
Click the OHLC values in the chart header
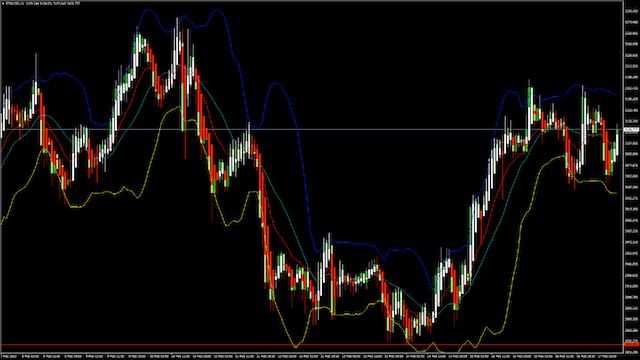53,3
